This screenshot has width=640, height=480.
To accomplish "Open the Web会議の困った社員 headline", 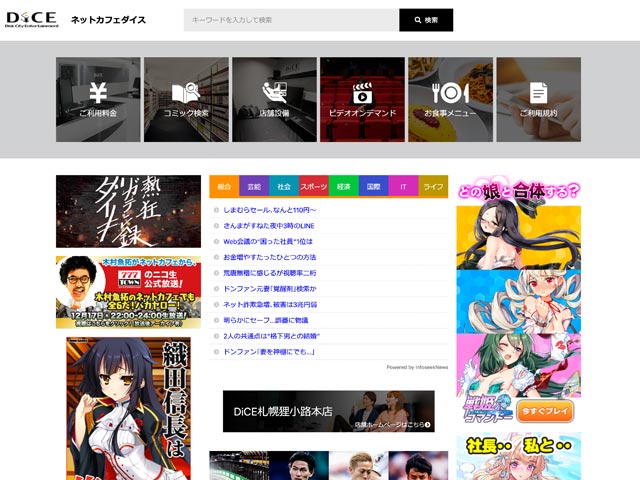I will pyautogui.click(x=268, y=241).
